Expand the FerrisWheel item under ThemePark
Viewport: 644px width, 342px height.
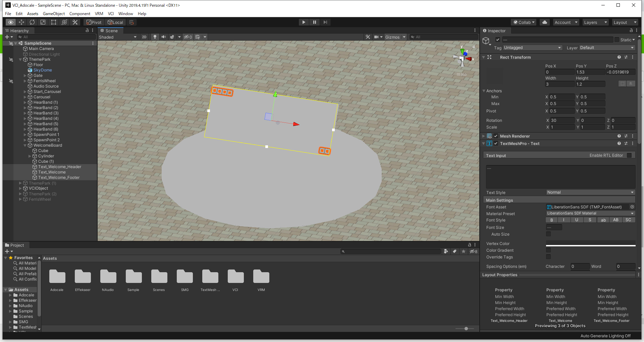click(x=25, y=81)
